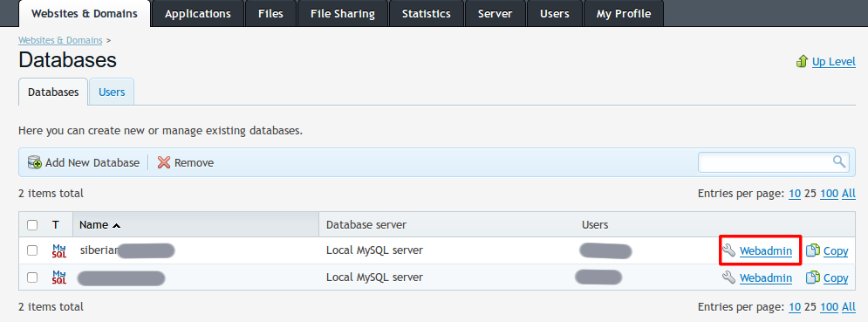Image resolution: width=868 pixels, height=322 pixels.
Task: Check the siberian database checkbox
Action: [x=32, y=250]
